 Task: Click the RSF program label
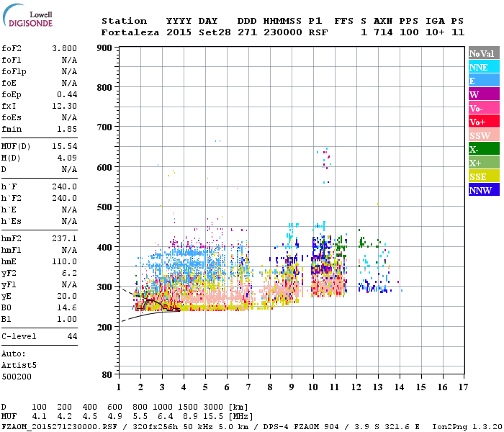(318, 32)
